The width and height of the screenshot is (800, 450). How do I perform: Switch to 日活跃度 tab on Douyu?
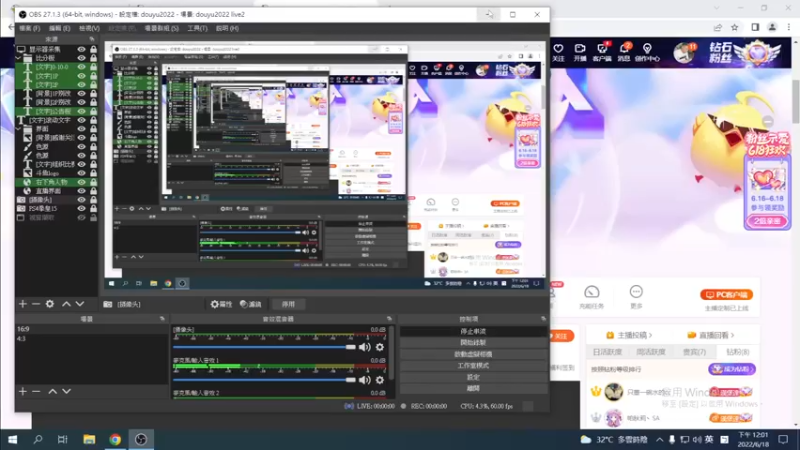point(607,352)
